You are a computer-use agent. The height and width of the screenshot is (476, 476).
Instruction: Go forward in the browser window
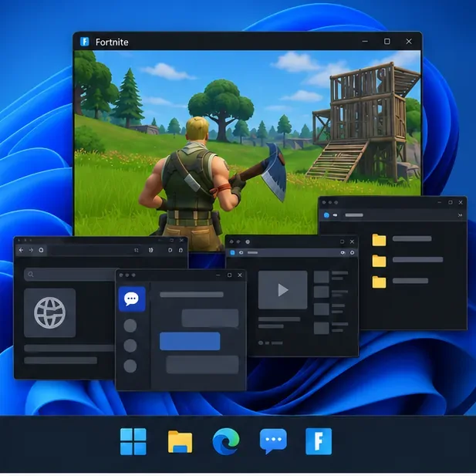coord(31,250)
